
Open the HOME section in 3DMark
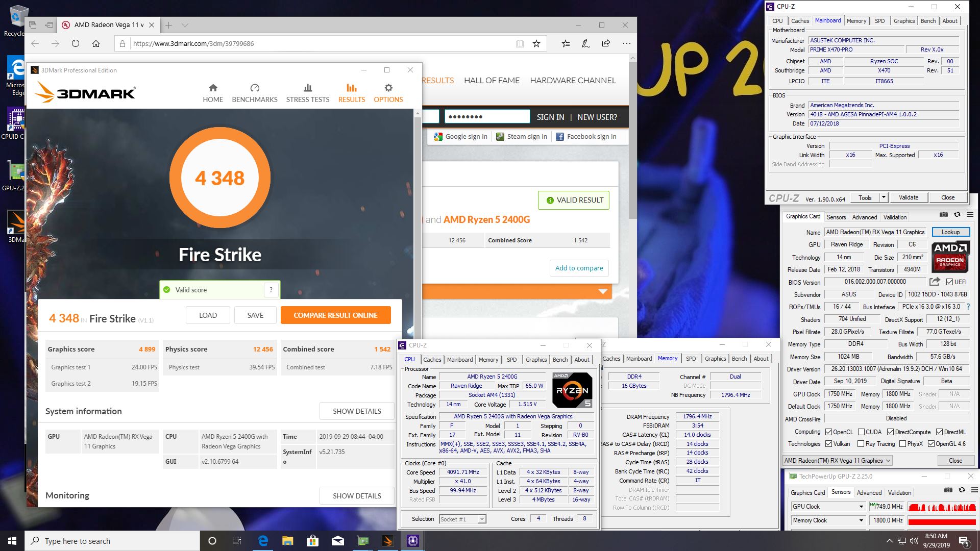point(213,93)
